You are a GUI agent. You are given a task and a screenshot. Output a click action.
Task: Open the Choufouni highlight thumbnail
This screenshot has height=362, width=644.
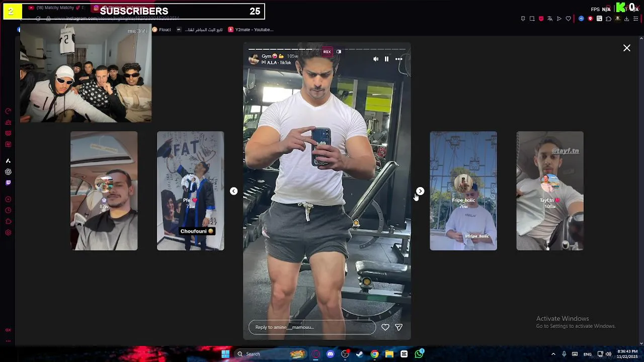(x=190, y=191)
